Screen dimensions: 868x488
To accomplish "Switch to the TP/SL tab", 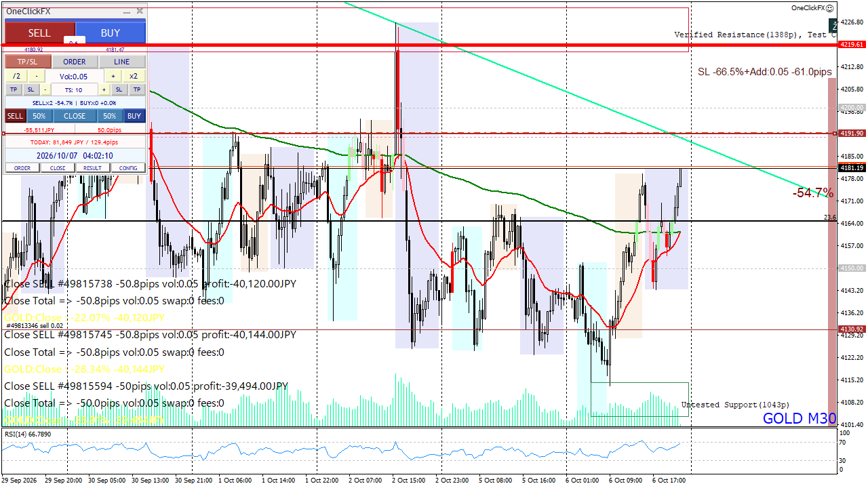I will click(x=28, y=62).
